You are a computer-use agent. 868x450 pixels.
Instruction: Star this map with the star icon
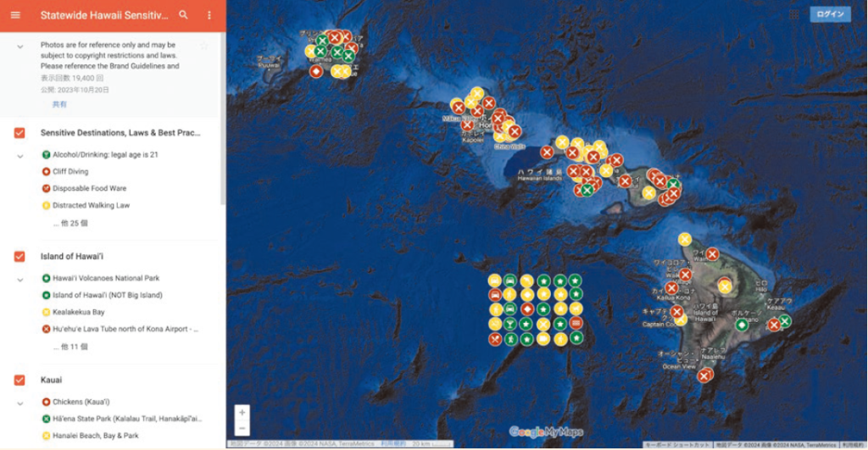(x=204, y=46)
